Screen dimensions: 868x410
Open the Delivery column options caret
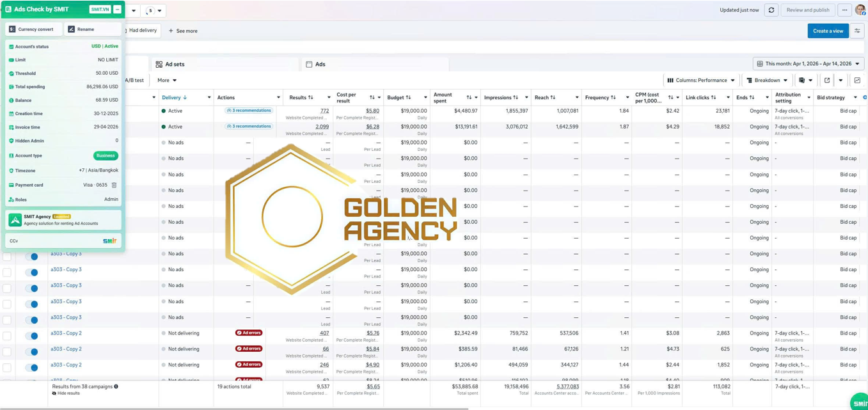coord(209,98)
